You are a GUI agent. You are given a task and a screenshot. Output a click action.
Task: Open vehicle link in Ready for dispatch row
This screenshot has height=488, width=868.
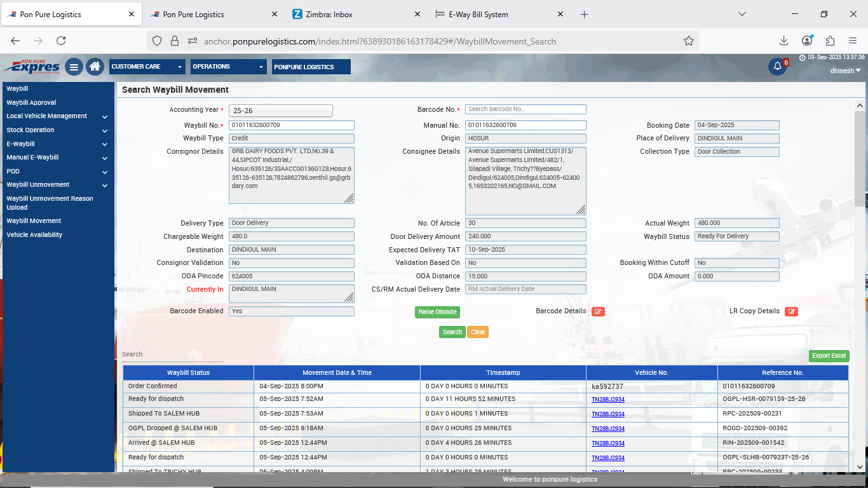pyautogui.click(x=608, y=400)
